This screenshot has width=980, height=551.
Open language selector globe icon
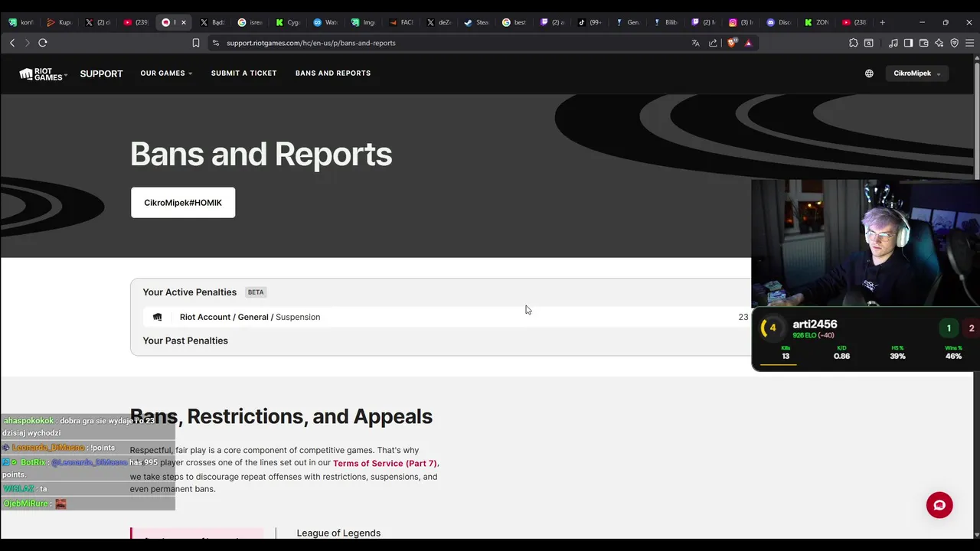(869, 73)
